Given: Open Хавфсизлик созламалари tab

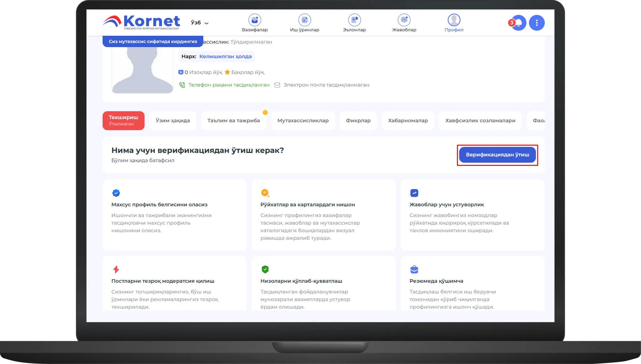Looking at the screenshot, I should click(x=480, y=120).
